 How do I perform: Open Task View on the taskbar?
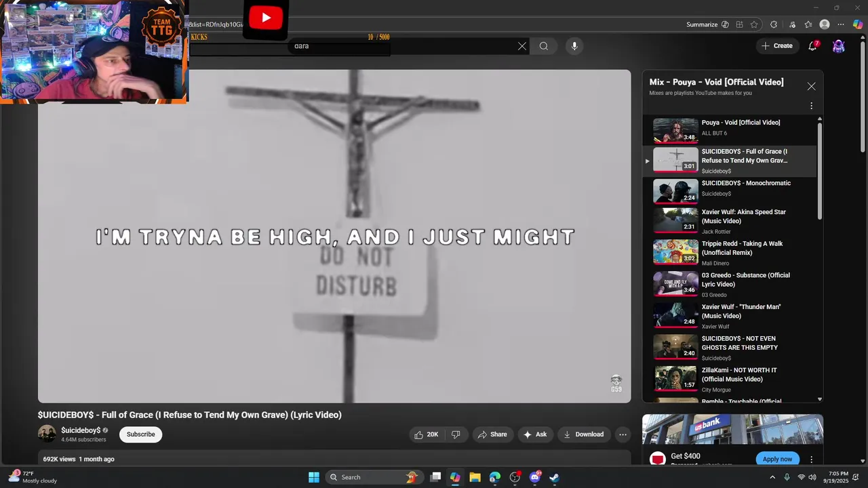(x=435, y=477)
